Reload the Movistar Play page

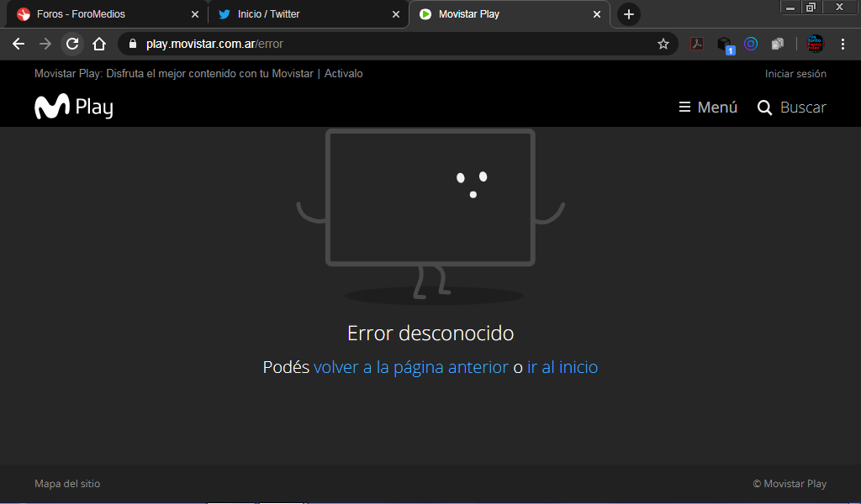[72, 44]
